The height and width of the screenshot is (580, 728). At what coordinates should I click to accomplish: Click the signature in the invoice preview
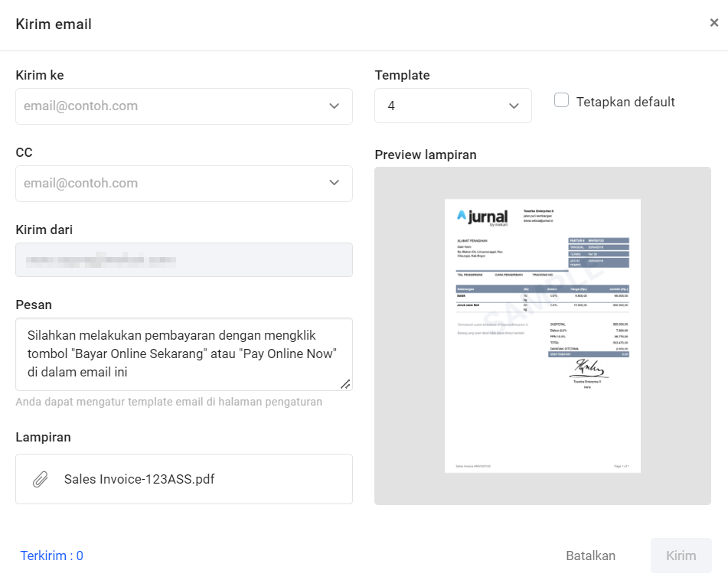(x=588, y=368)
